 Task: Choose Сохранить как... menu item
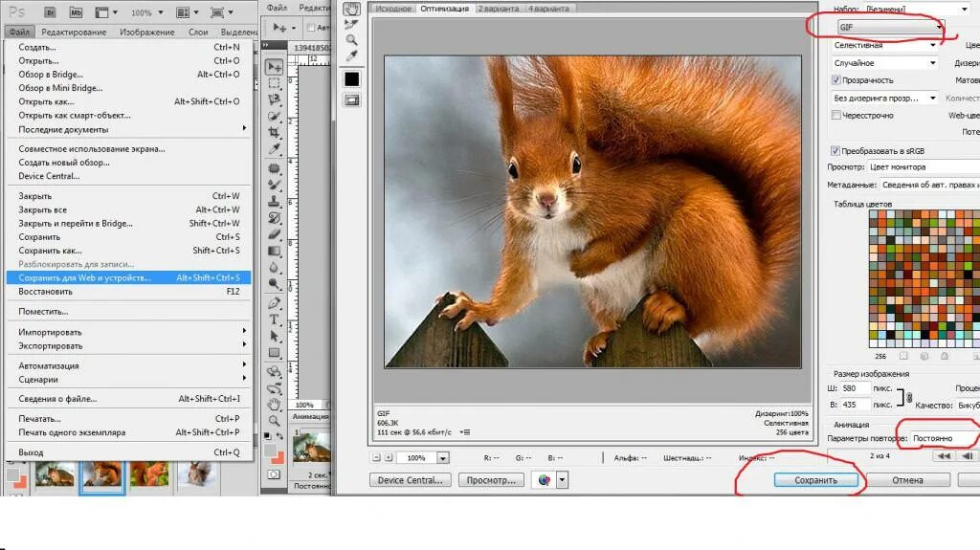[129, 250]
